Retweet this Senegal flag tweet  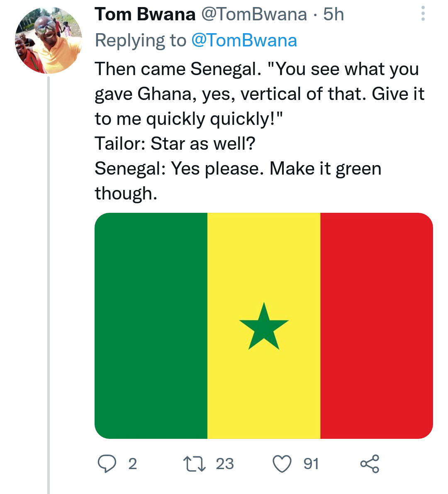coord(195,463)
